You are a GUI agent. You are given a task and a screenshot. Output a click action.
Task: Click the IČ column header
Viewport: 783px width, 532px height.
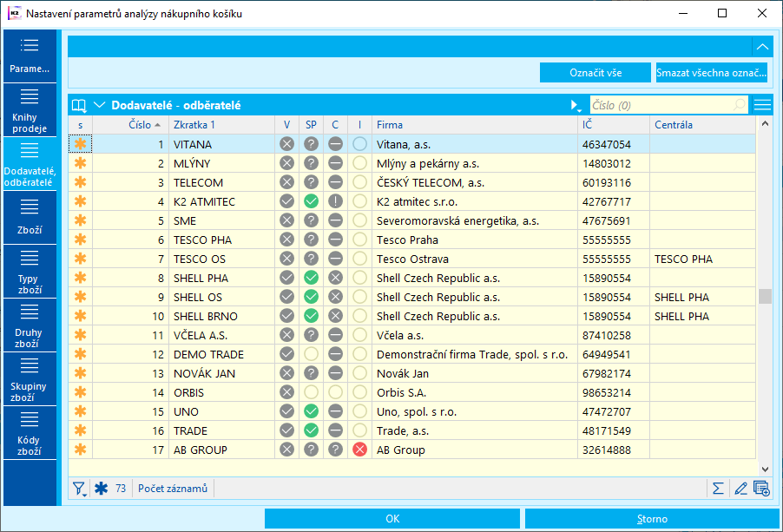tap(613, 125)
